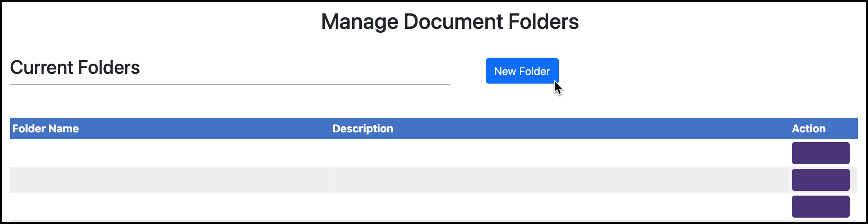
Task: Click blue header bar between Description and Action
Action: coord(595,129)
